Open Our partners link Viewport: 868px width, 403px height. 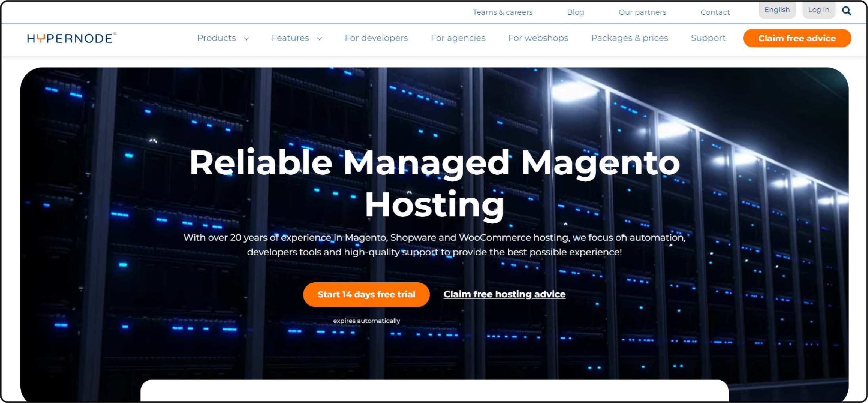(642, 12)
